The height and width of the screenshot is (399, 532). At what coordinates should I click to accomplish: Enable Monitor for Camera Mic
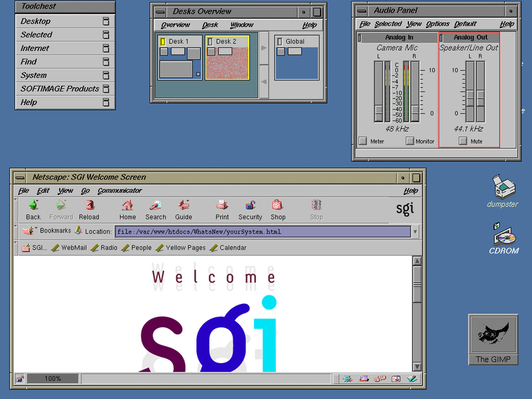coord(410,140)
